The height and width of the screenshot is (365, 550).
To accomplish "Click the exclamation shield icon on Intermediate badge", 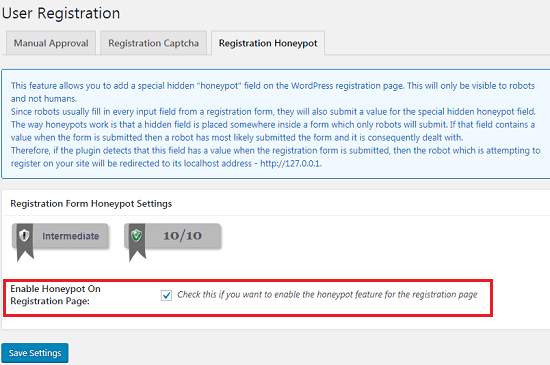I will click(24, 235).
